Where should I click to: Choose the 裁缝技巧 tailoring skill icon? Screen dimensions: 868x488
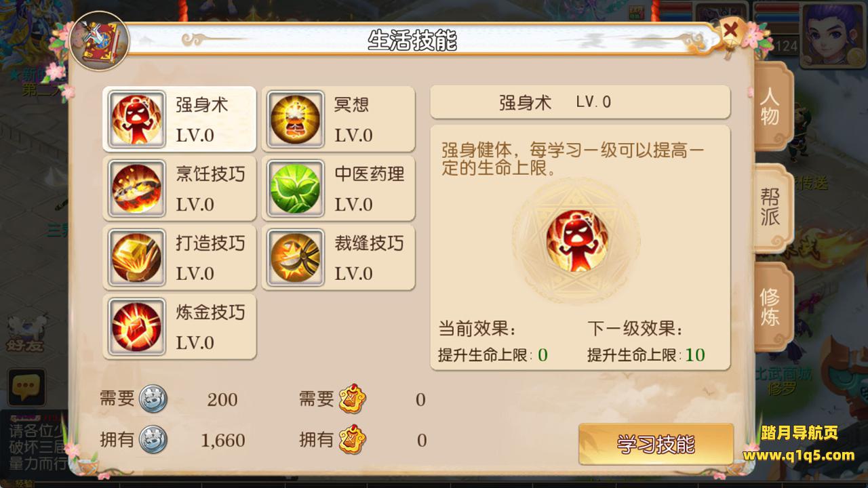pyautogui.click(x=296, y=258)
